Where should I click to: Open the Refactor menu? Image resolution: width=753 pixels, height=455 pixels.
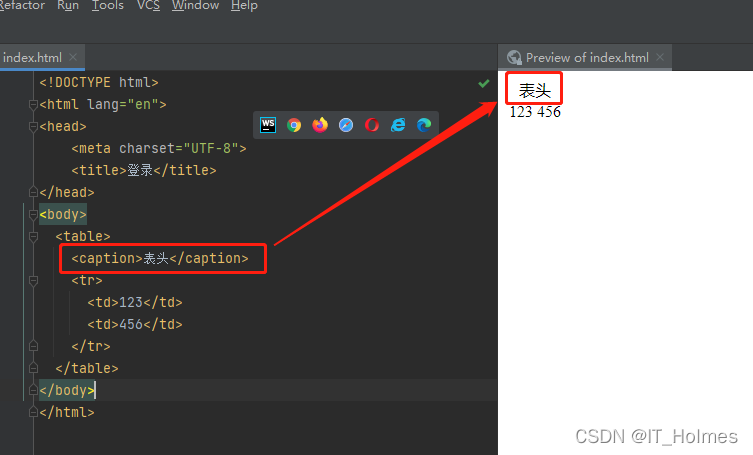[x=22, y=5]
